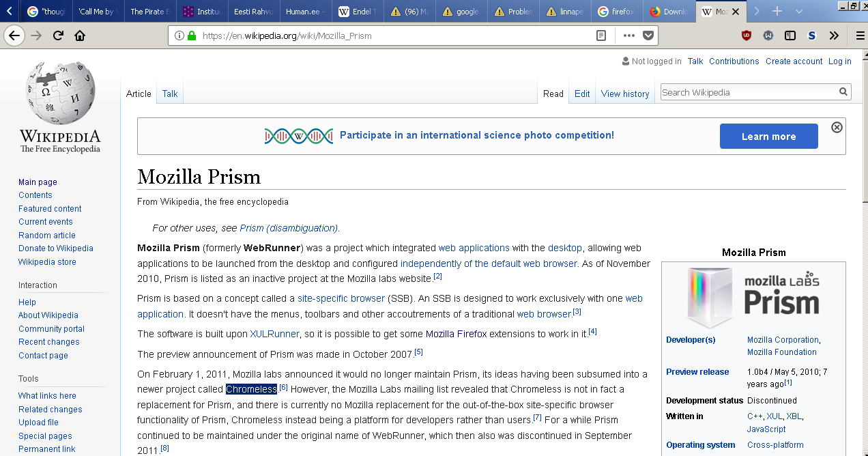Screen dimensions: 868x456
Task: Open Main page sidebar link
Action: 38,182
